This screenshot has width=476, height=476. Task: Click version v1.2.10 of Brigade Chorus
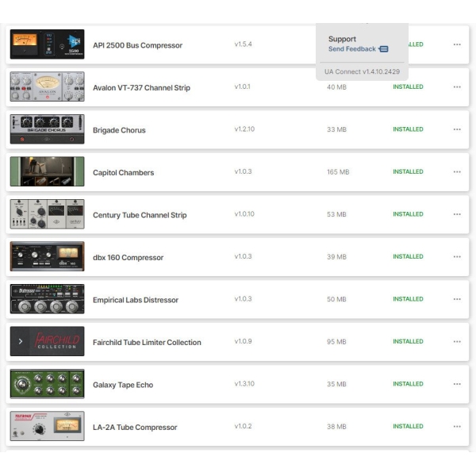point(244,129)
